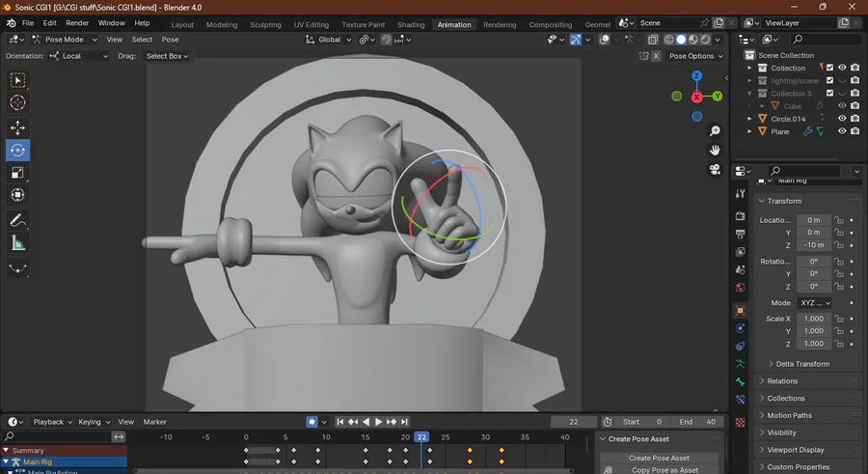Toggle the camera view icon
The width and height of the screenshot is (868, 474).
715,170
